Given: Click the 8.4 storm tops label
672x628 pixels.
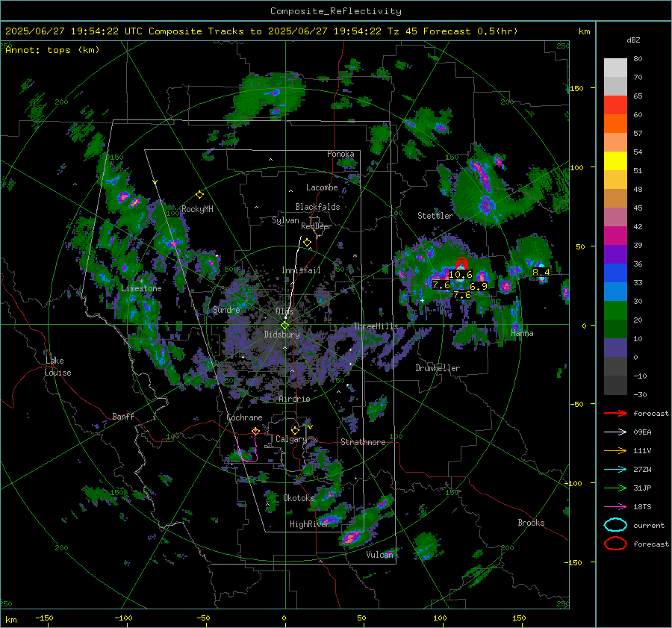Looking at the screenshot, I should point(541,272).
